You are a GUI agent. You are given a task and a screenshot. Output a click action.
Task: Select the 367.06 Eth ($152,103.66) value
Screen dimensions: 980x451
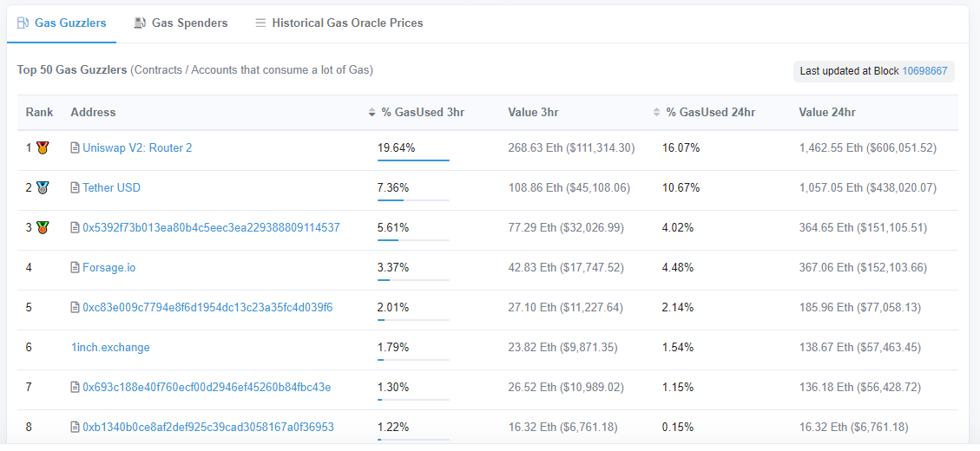[x=863, y=267]
